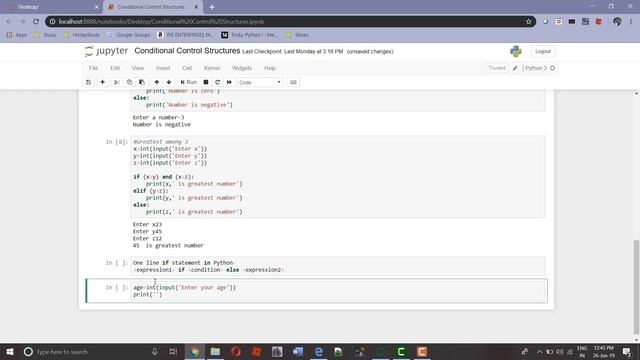Click the Python 3 kernel idle circle indicator

coord(553,68)
